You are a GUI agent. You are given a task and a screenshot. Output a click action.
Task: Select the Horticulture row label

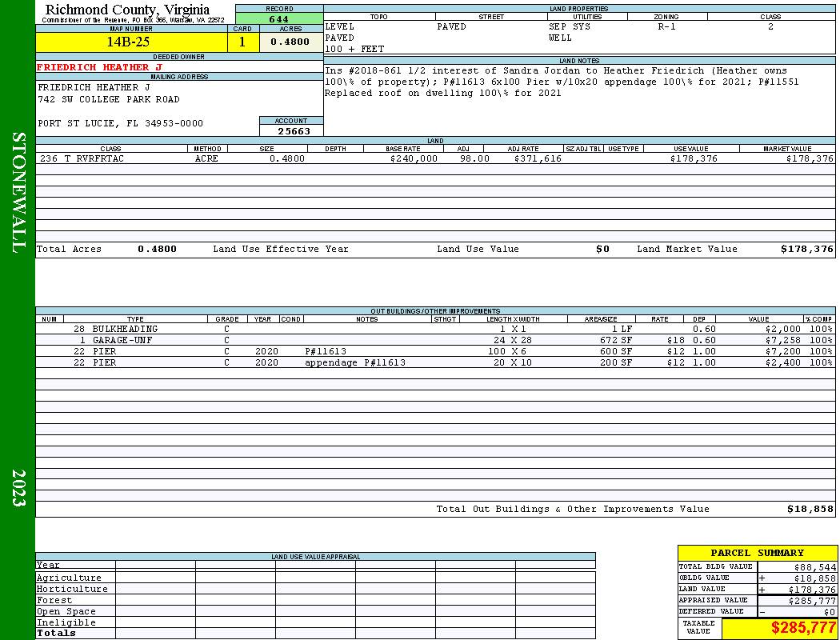click(x=72, y=589)
